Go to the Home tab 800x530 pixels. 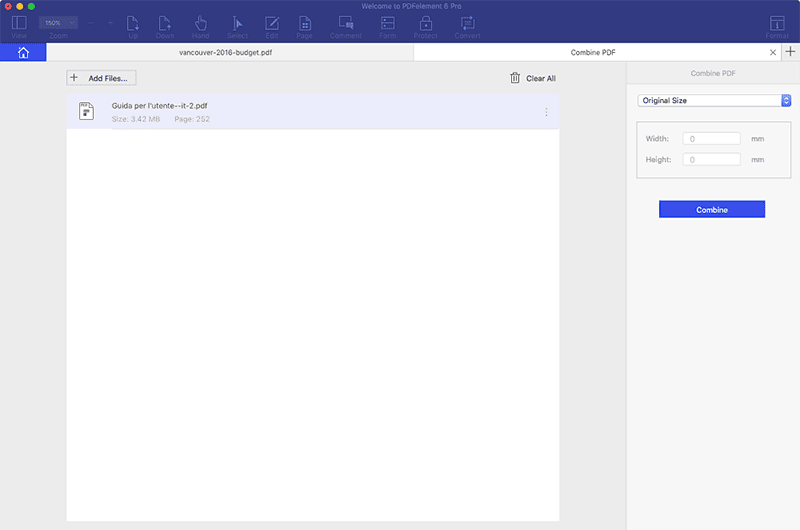(x=23, y=52)
